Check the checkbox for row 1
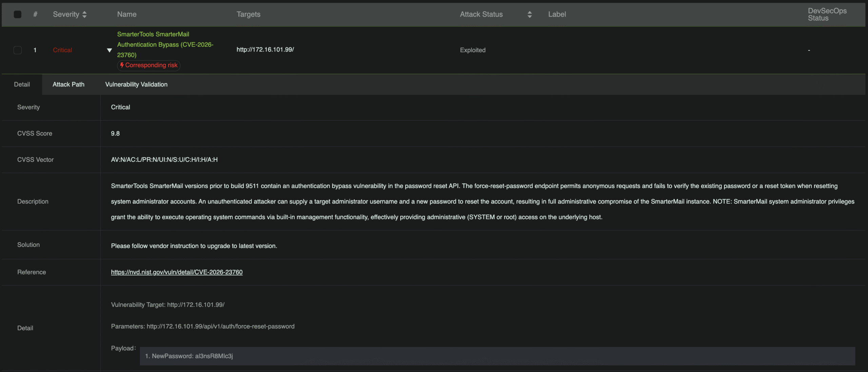The image size is (868, 372). 18,50
